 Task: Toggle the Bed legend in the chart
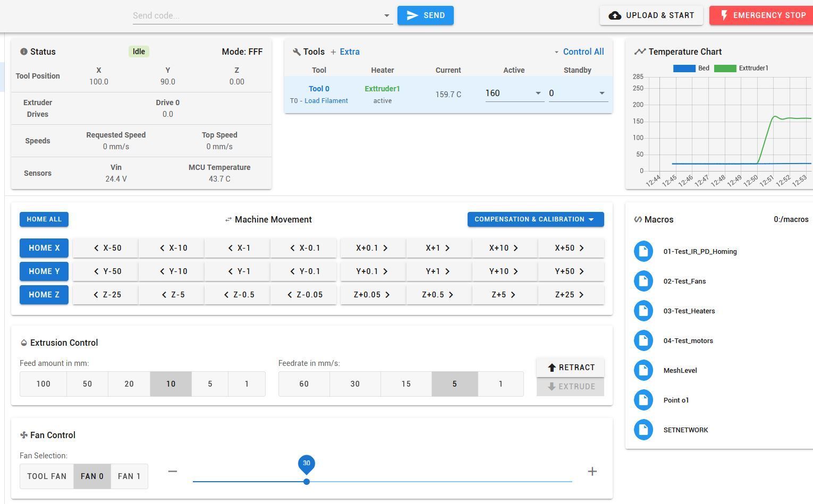pyautogui.click(x=691, y=68)
